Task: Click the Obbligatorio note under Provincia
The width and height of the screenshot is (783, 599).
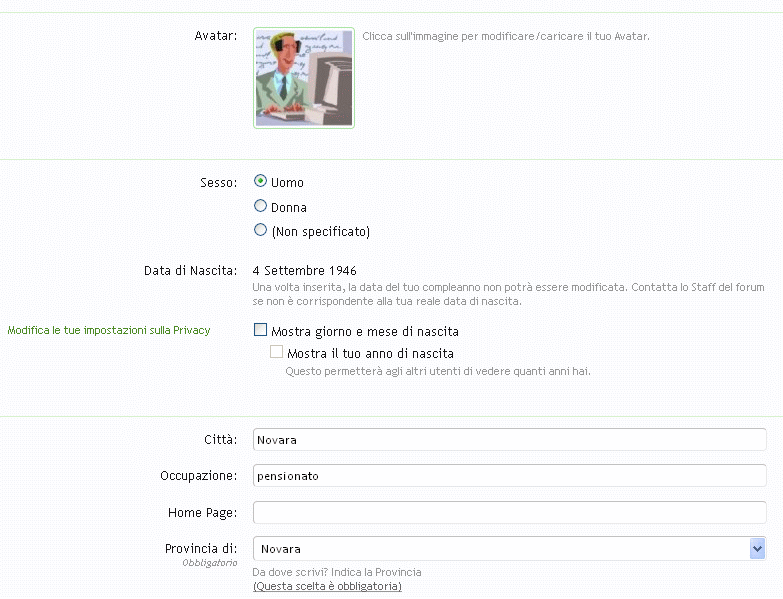Action: 210,563
